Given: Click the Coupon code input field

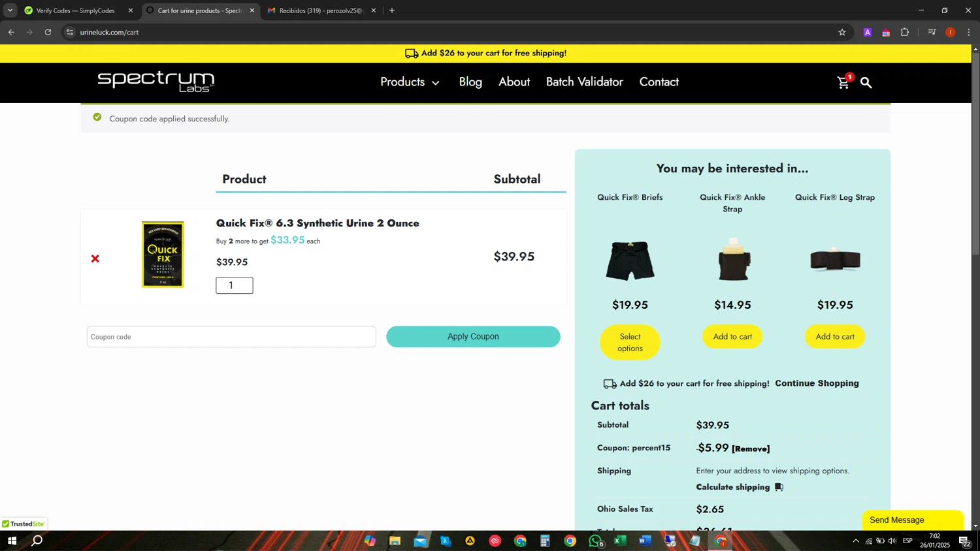Looking at the screenshot, I should click(231, 337).
